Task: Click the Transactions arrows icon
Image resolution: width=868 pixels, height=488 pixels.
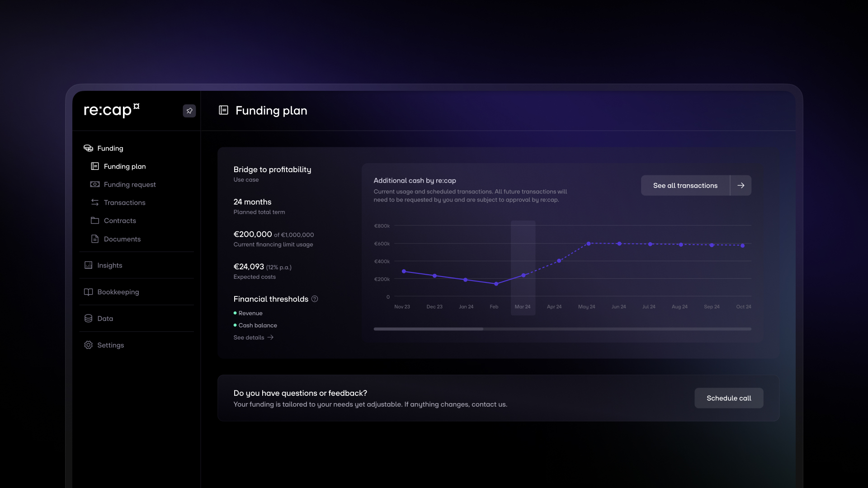Action: [x=95, y=202]
